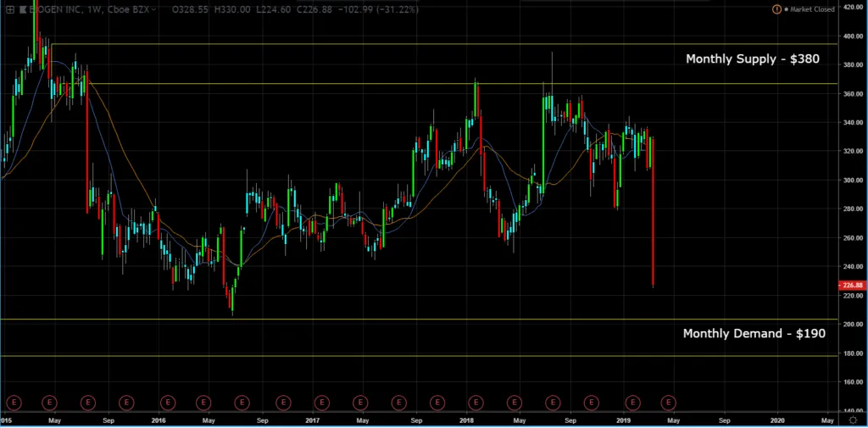Click the earnings marker for October 2016

tap(283, 402)
